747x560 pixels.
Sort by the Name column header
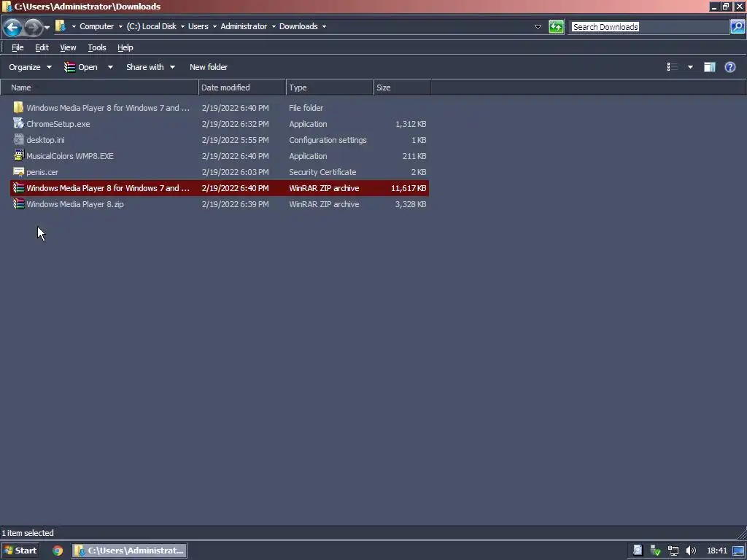click(99, 87)
